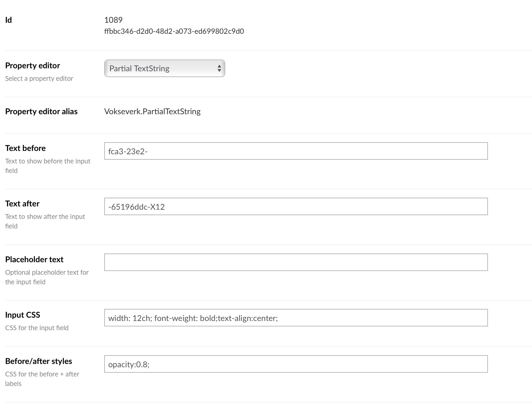The image size is (532, 415).
Task: Click the Text before input field
Action: pos(296,151)
